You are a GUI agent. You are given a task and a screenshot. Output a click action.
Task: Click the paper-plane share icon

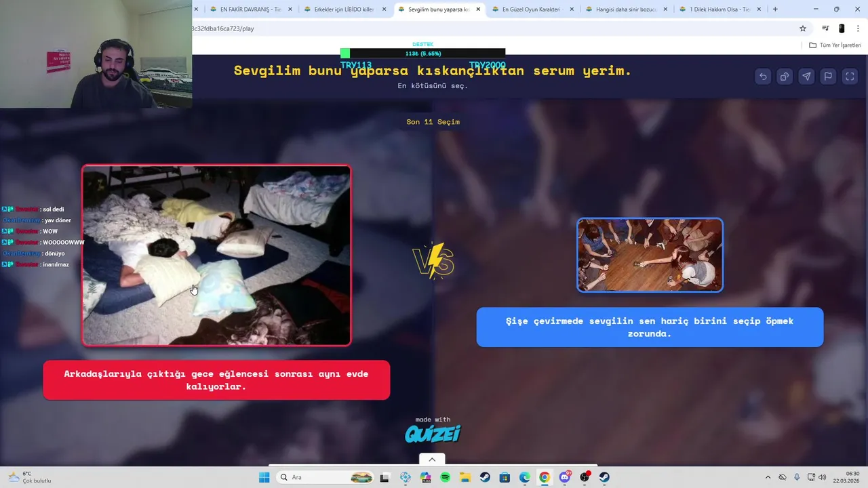(x=806, y=77)
